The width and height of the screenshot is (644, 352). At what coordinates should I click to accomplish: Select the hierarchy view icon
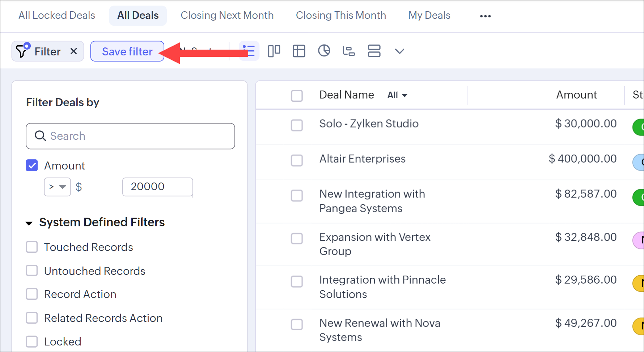pos(349,51)
